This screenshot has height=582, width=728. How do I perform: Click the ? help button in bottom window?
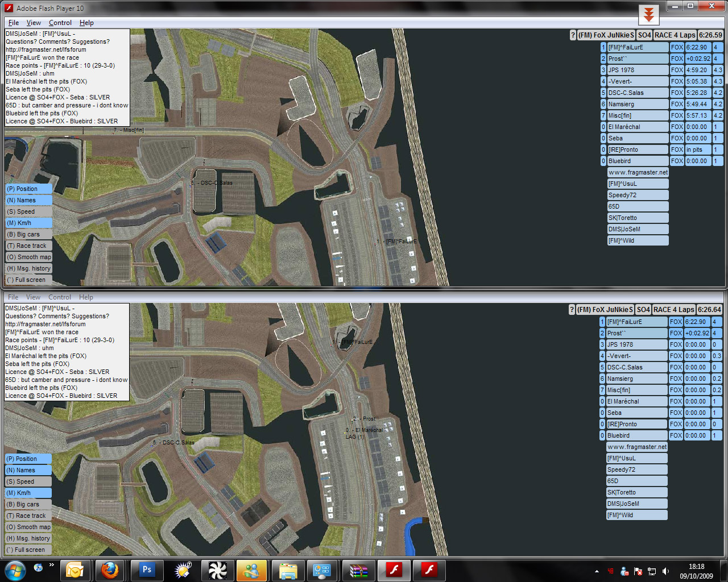click(x=572, y=310)
